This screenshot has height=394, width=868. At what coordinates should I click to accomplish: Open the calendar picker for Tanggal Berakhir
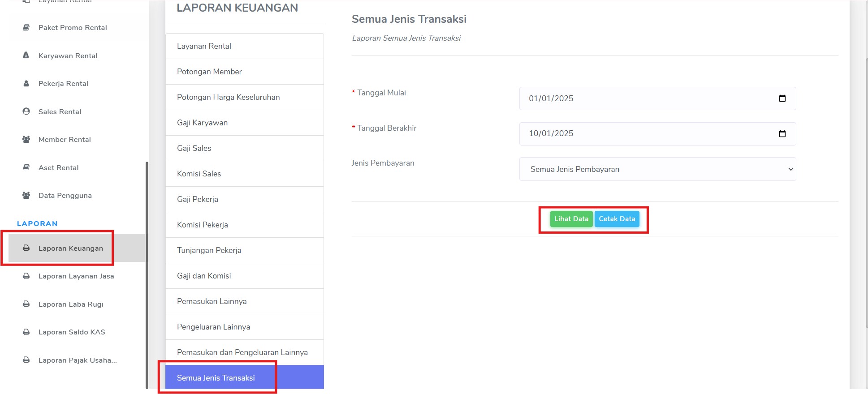click(782, 133)
